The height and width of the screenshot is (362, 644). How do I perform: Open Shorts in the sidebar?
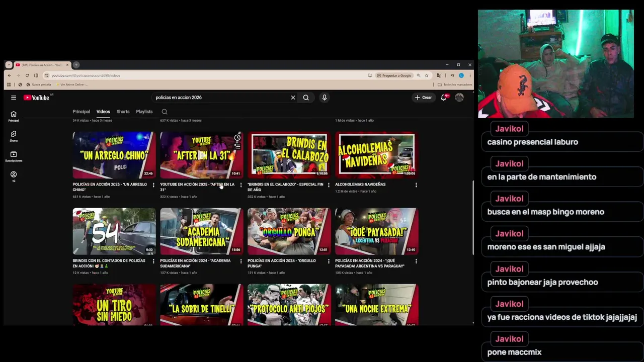tap(14, 136)
